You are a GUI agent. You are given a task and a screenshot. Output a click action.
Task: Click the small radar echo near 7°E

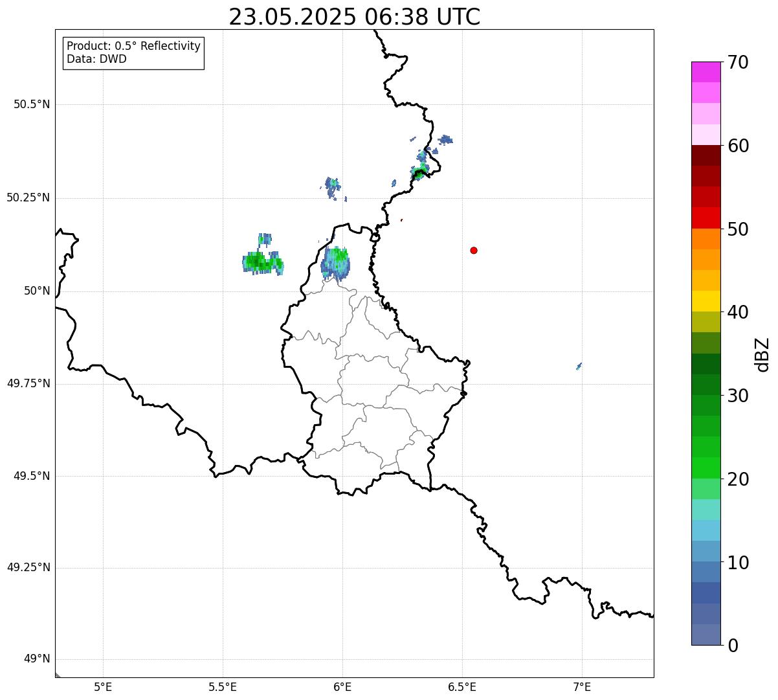coord(579,367)
